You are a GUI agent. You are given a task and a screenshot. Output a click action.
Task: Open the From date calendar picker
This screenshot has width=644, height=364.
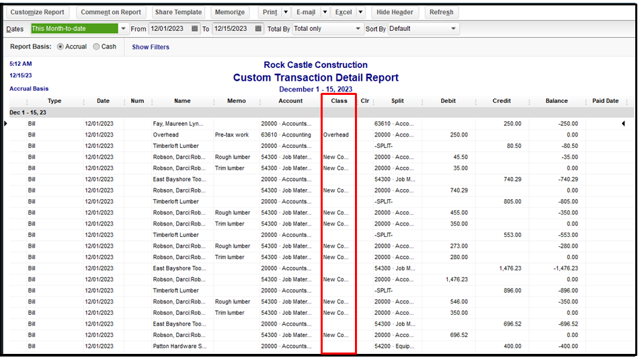pos(195,29)
